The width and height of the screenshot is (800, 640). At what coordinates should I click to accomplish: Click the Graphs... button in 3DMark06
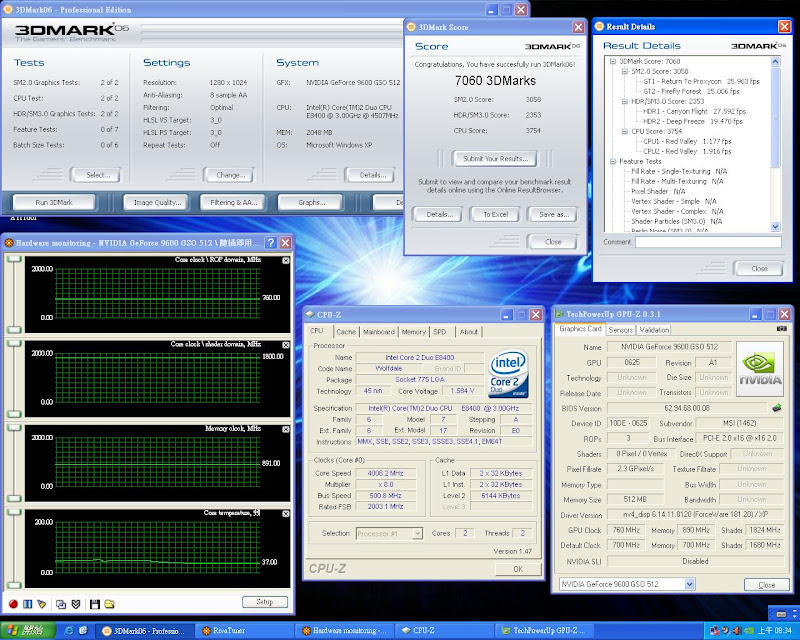311,203
